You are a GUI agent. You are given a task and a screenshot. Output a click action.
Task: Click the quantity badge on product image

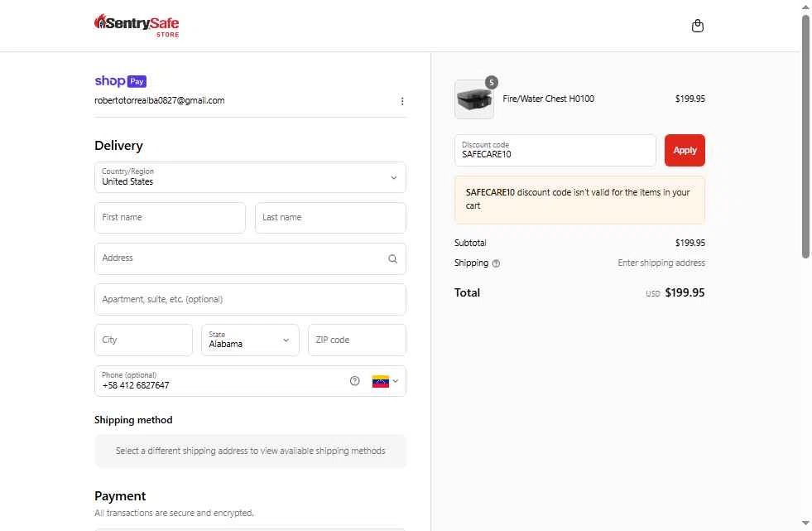click(492, 82)
